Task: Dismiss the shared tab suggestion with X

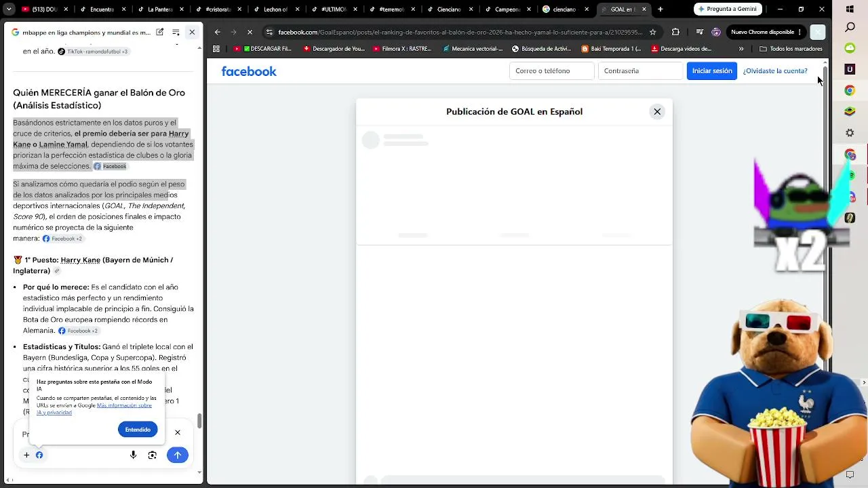Action: (x=178, y=432)
